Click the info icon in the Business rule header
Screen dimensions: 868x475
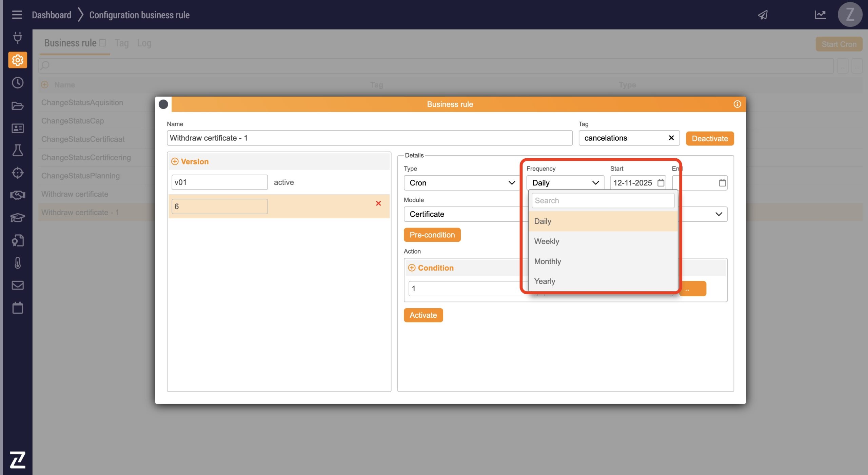click(737, 104)
